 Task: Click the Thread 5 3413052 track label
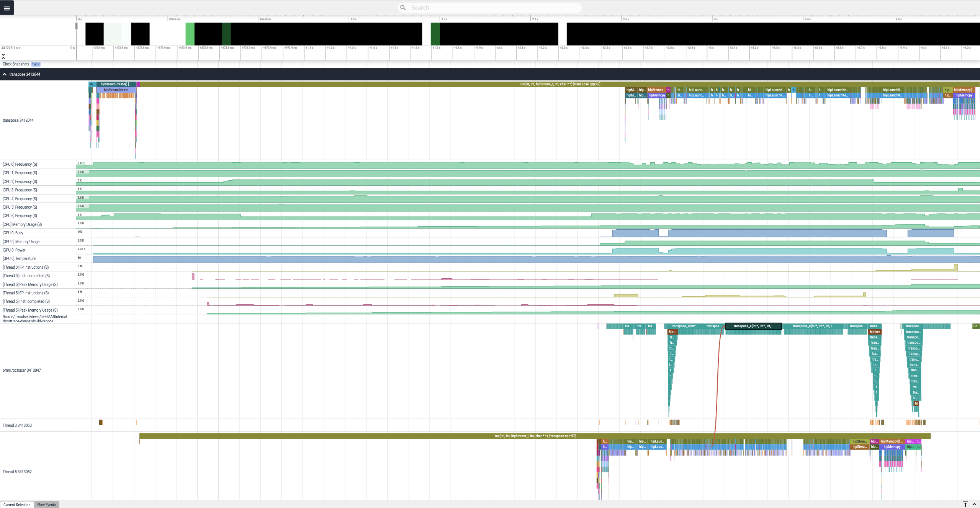coord(17,472)
